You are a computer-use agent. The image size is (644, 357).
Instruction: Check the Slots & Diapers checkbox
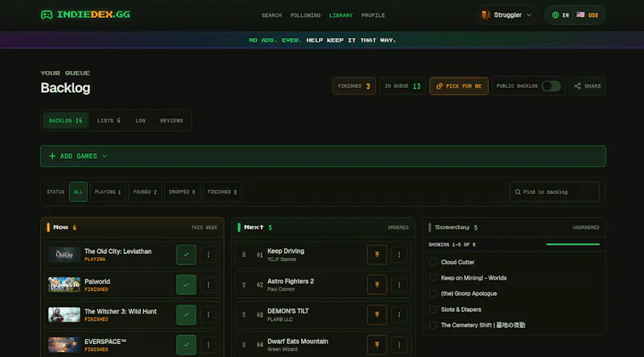(433, 309)
